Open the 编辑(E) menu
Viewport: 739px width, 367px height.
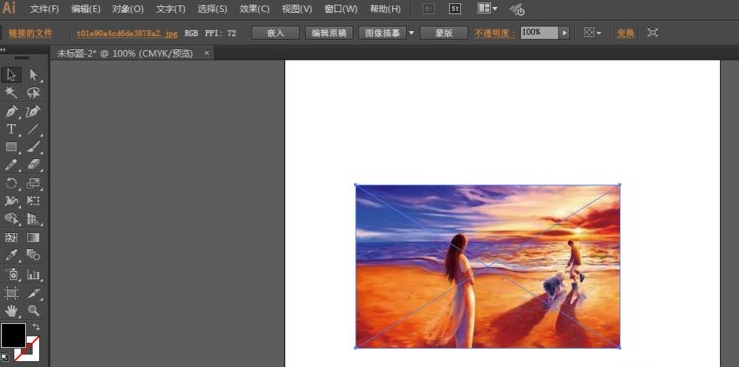[x=86, y=9]
